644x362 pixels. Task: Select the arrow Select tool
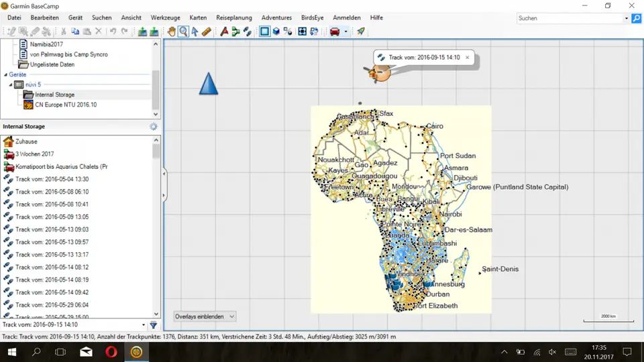pos(195,32)
